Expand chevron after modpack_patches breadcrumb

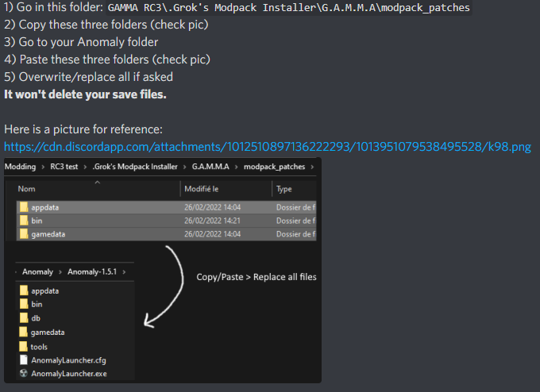coord(312,167)
